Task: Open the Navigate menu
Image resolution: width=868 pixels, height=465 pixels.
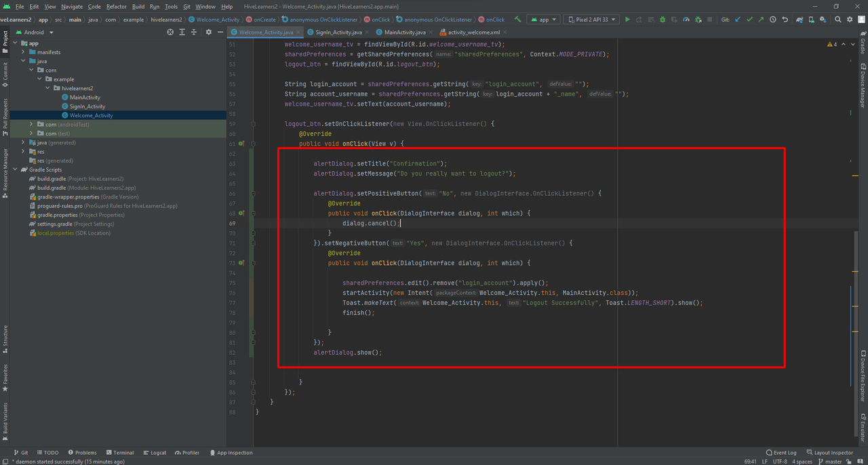Action: click(x=72, y=7)
